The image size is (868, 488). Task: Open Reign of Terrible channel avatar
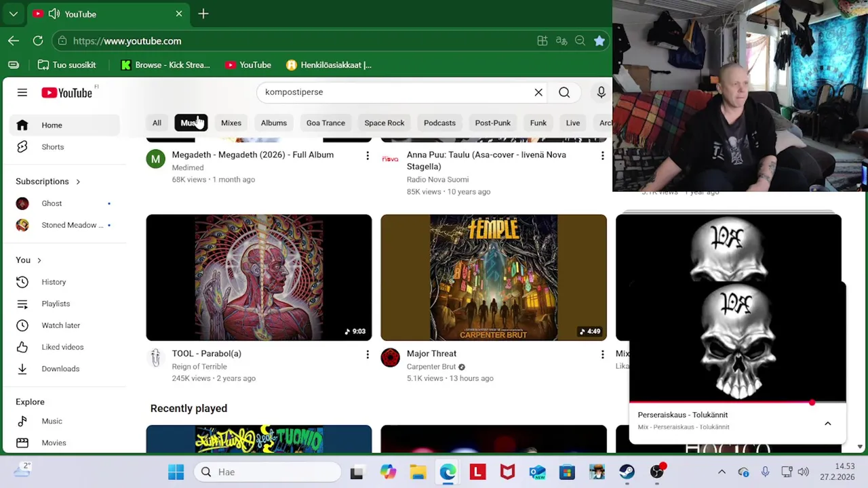pyautogui.click(x=156, y=358)
